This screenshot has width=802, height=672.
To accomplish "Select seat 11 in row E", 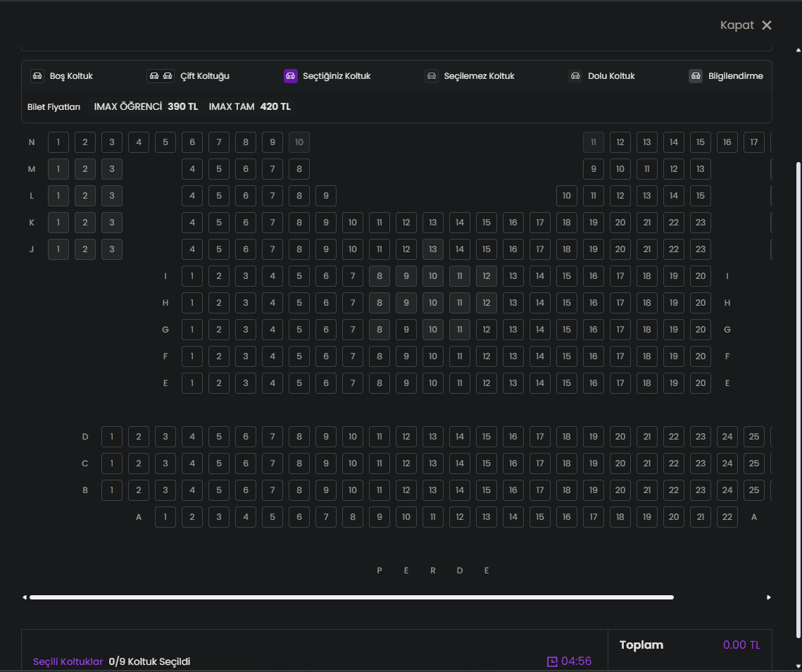I will click(x=460, y=382).
